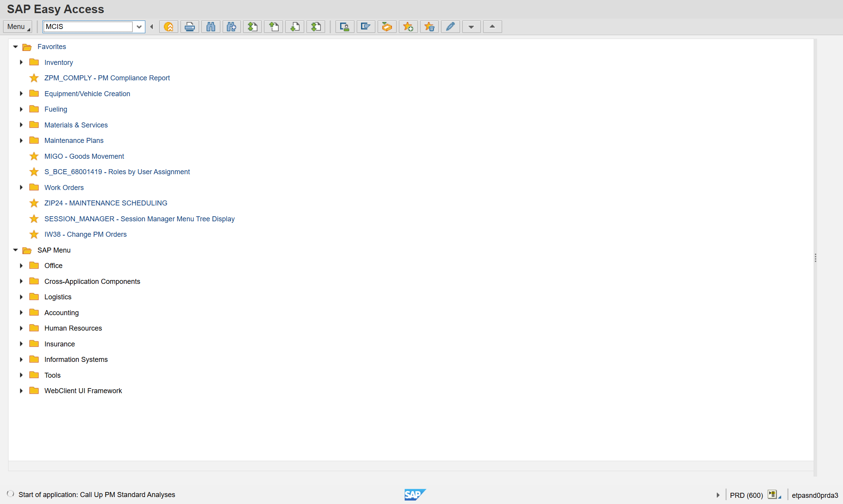Select the WebClient UI Framework folder
Image resolution: width=843 pixels, height=504 pixels.
83,391
